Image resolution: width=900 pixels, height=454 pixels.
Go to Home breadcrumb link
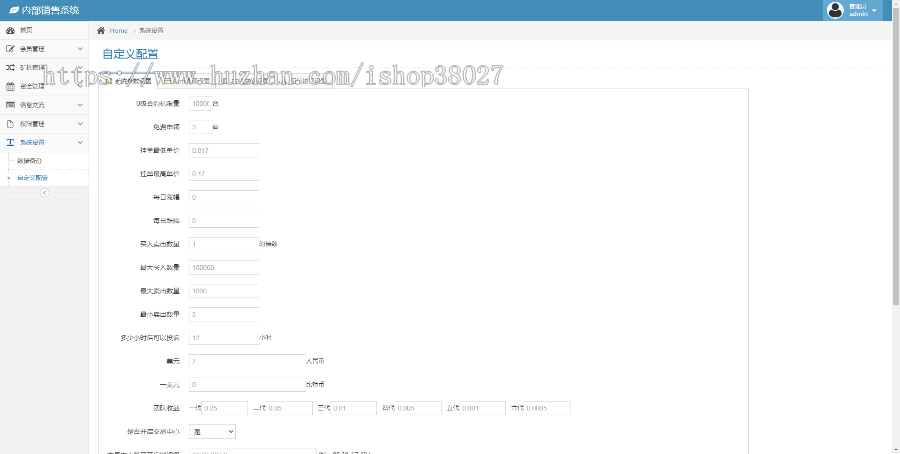(119, 30)
